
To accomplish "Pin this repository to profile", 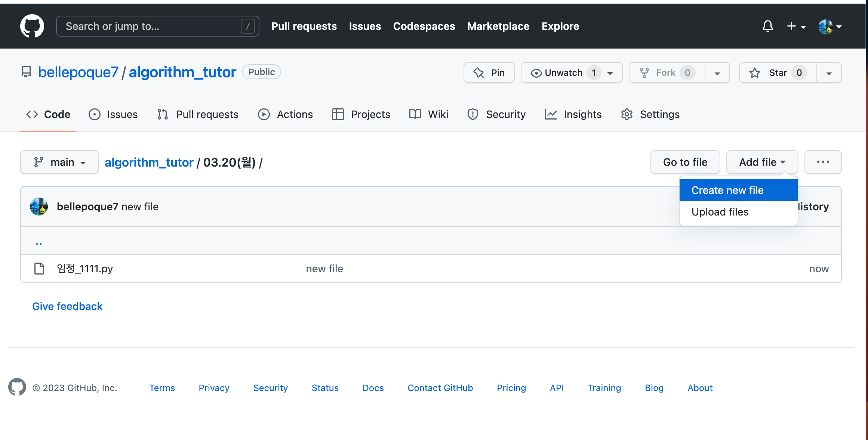I will [489, 72].
